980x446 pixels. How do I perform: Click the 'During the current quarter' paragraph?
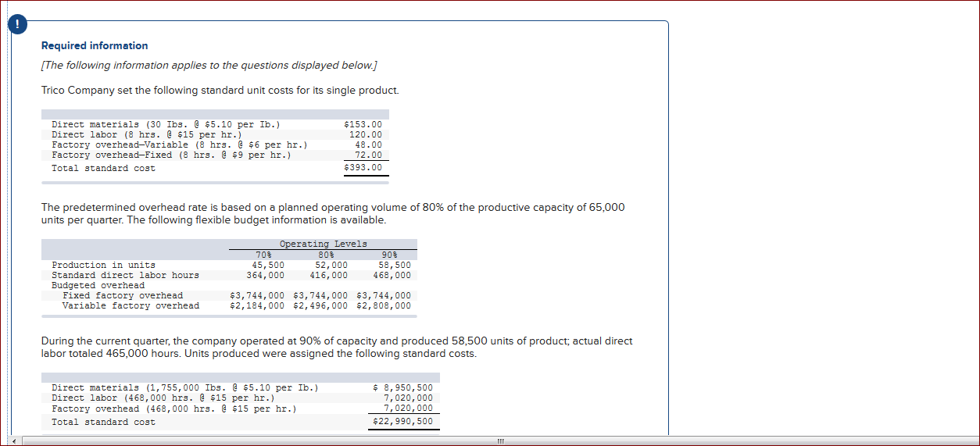[337, 348]
